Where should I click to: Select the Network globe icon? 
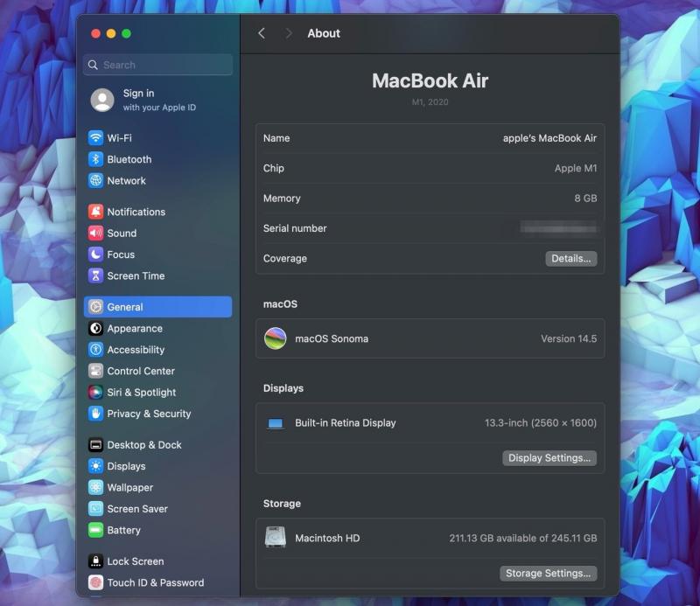(x=95, y=181)
